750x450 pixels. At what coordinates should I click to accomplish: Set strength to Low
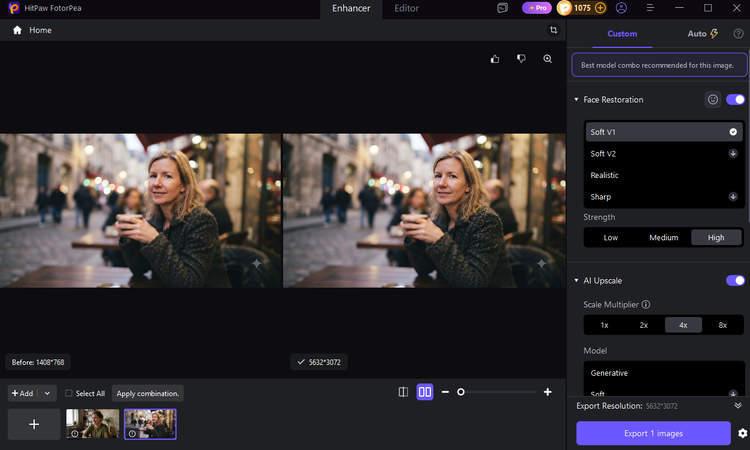coord(611,238)
